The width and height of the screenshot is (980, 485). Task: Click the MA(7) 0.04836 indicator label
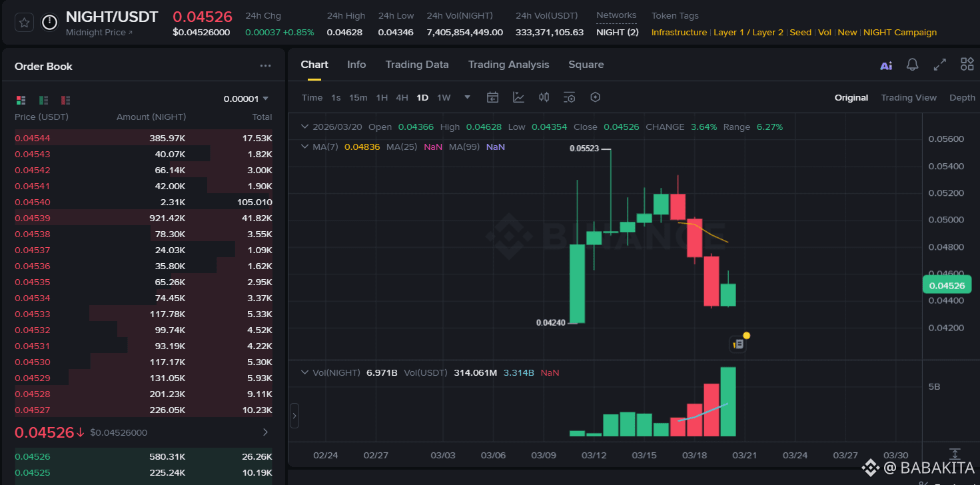tap(346, 147)
